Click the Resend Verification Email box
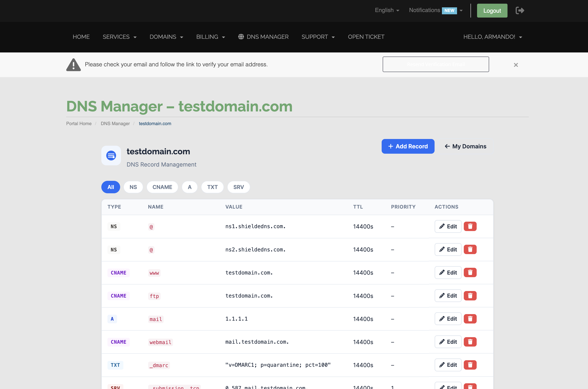588x389 pixels. click(x=436, y=64)
